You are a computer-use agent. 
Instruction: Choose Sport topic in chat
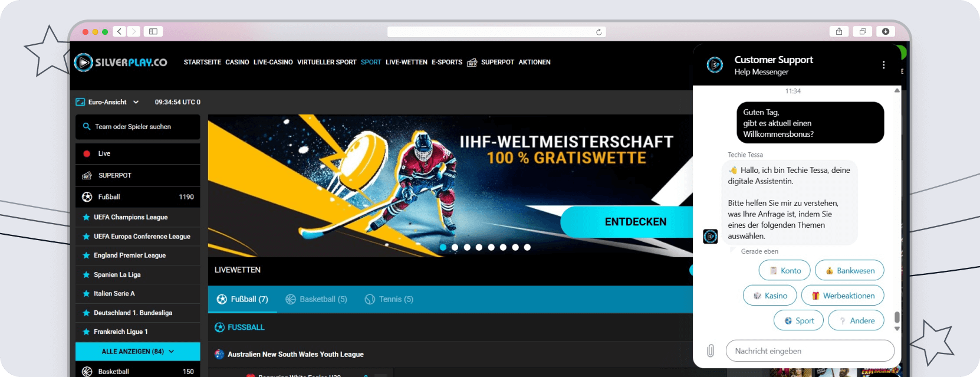(798, 320)
